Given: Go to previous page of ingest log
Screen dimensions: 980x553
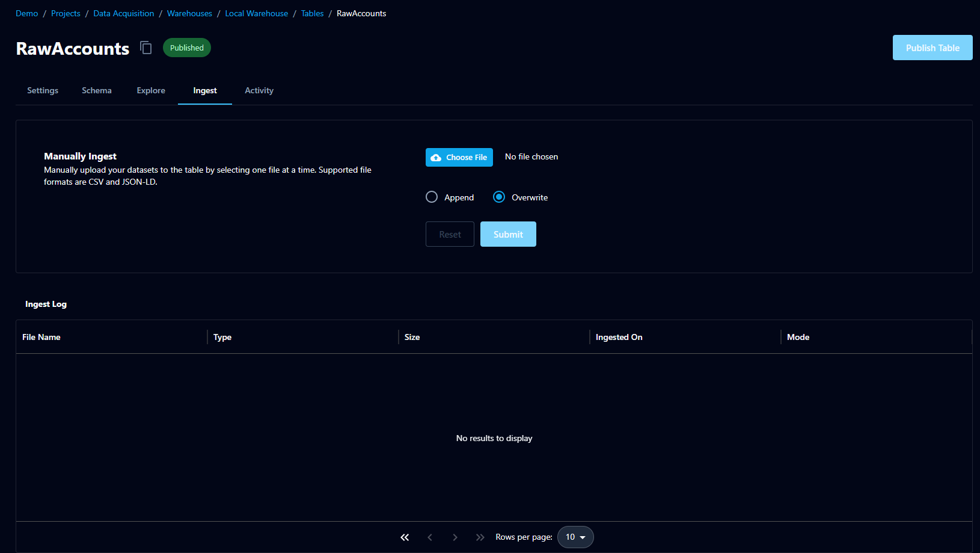Looking at the screenshot, I should tap(430, 537).
